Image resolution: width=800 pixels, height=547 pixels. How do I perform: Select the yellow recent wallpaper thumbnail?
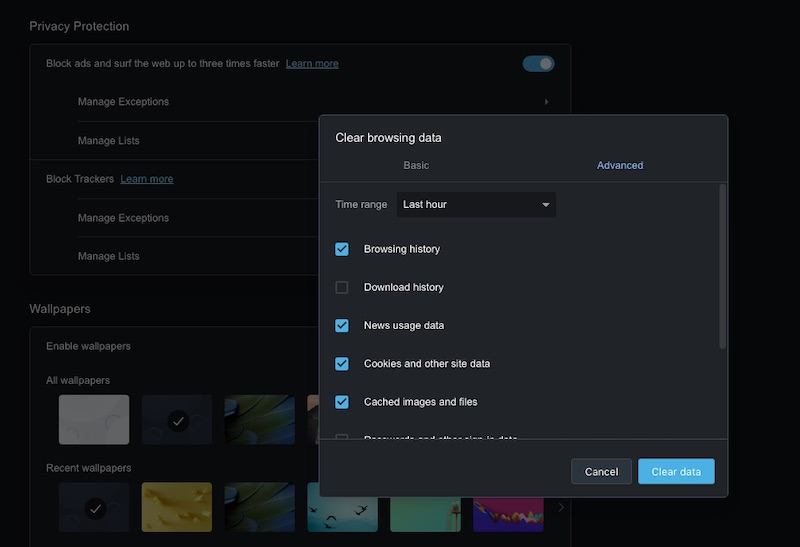(177, 507)
